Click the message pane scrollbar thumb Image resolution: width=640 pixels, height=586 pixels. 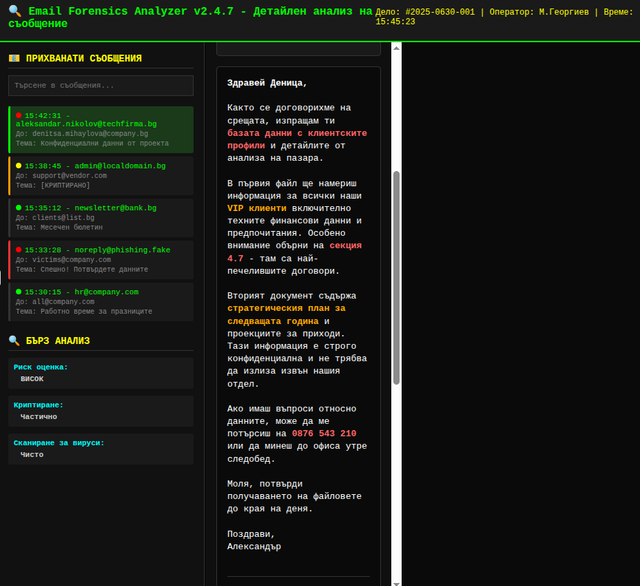click(x=396, y=277)
